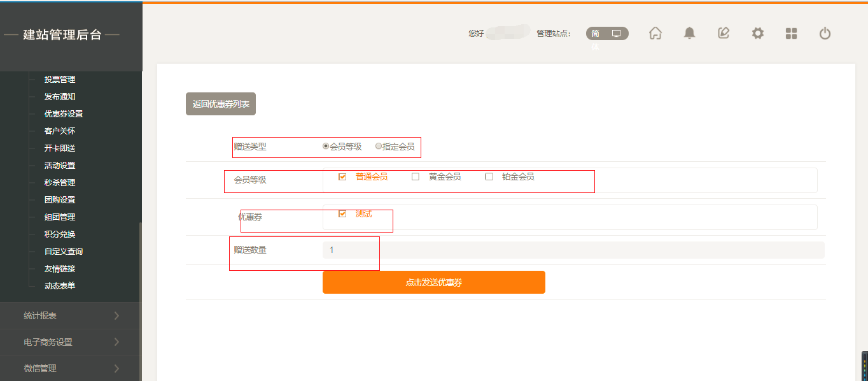The height and width of the screenshot is (381, 868).
Task: Go to 秒杀管理 in the sidebar
Action: click(x=60, y=183)
